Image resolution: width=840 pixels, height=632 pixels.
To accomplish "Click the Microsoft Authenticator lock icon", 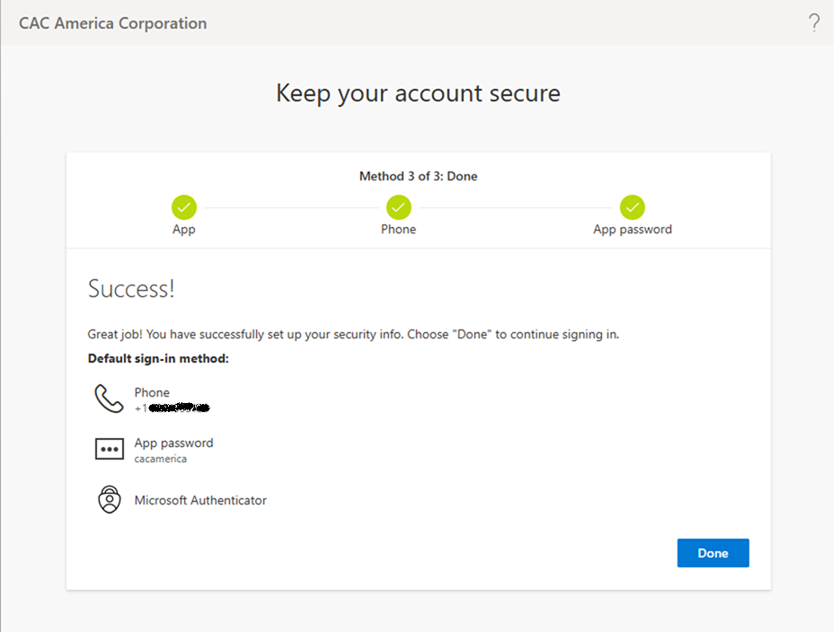I will [x=109, y=500].
